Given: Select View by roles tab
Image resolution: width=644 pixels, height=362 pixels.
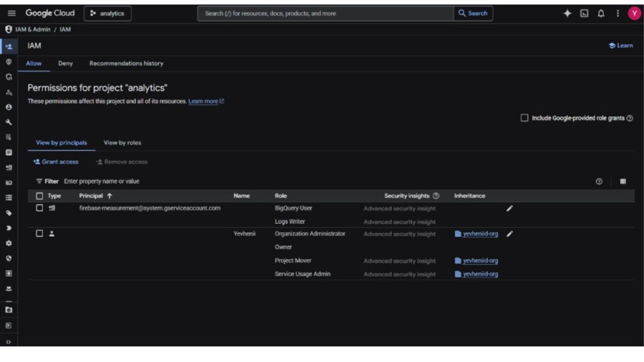Looking at the screenshot, I should pyautogui.click(x=123, y=143).
